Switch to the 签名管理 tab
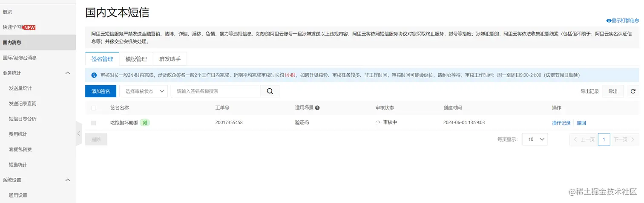 [102, 59]
